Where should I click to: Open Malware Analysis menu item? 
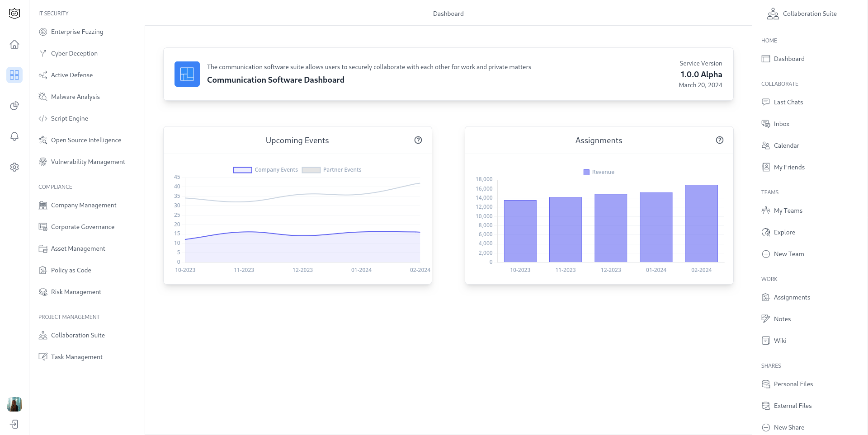tap(75, 97)
